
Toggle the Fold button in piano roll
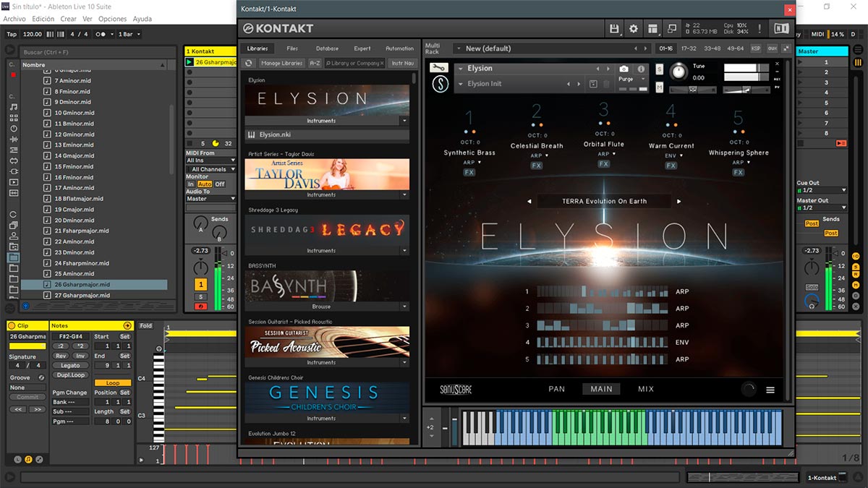tap(146, 326)
